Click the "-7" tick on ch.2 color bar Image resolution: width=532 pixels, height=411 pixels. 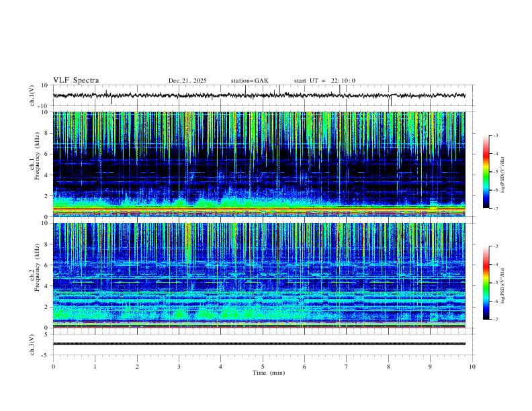click(495, 320)
